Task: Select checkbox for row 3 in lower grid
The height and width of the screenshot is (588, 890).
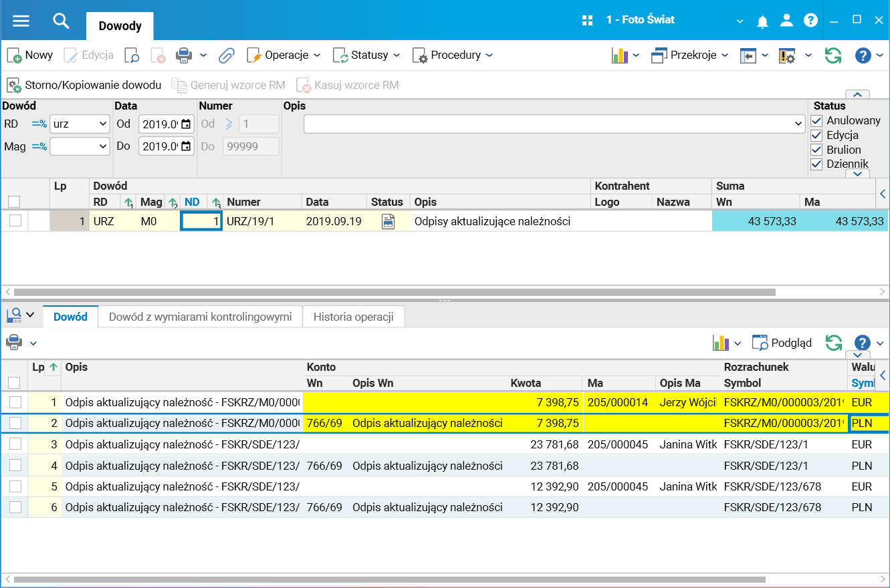Action: [15, 444]
